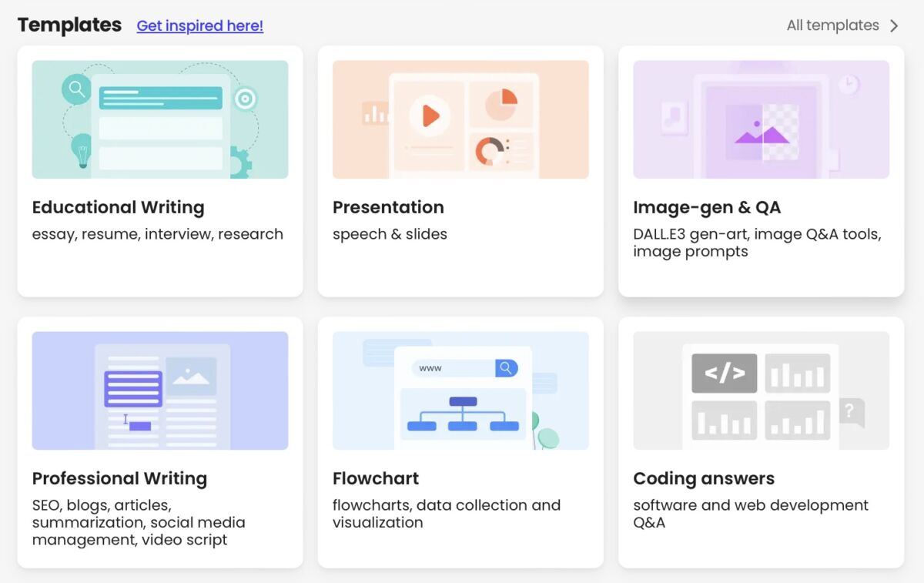Open the All templates link
Viewport: 924px width, 583px height.
[x=832, y=25]
